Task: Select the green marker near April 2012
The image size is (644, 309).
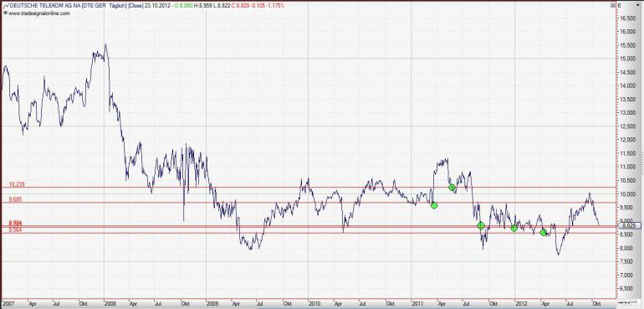Action: point(544,233)
